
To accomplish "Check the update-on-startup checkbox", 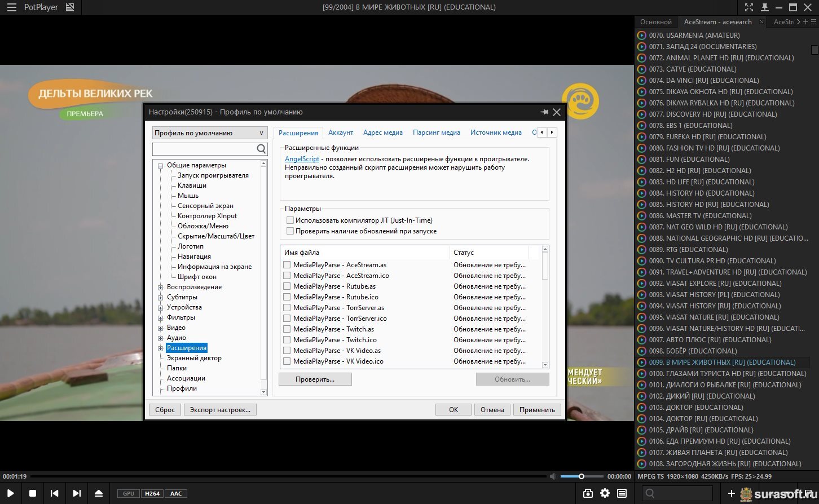I will (290, 231).
